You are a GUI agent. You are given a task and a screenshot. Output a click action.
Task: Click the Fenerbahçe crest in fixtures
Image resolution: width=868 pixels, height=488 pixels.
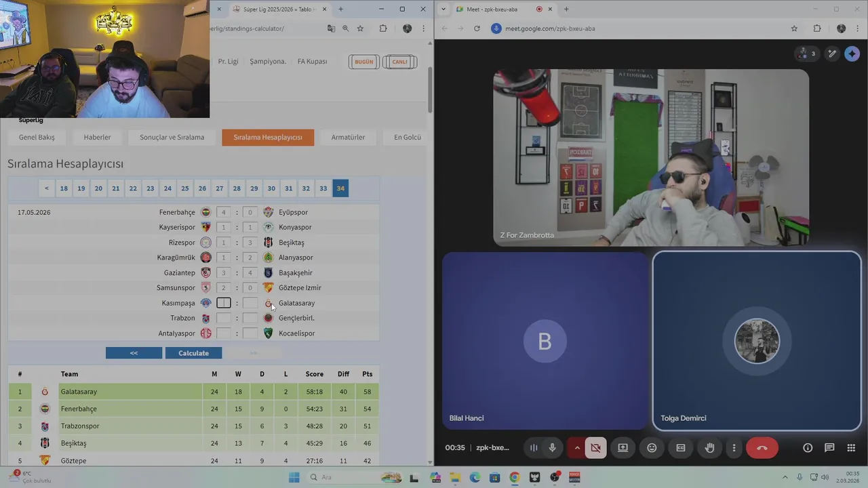pos(206,212)
